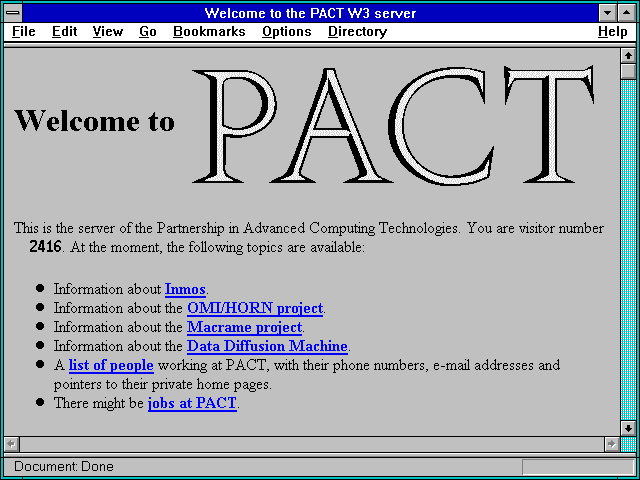640x480 pixels.
Task: Click the status bar progress box
Action: pyautogui.click(x=578, y=467)
